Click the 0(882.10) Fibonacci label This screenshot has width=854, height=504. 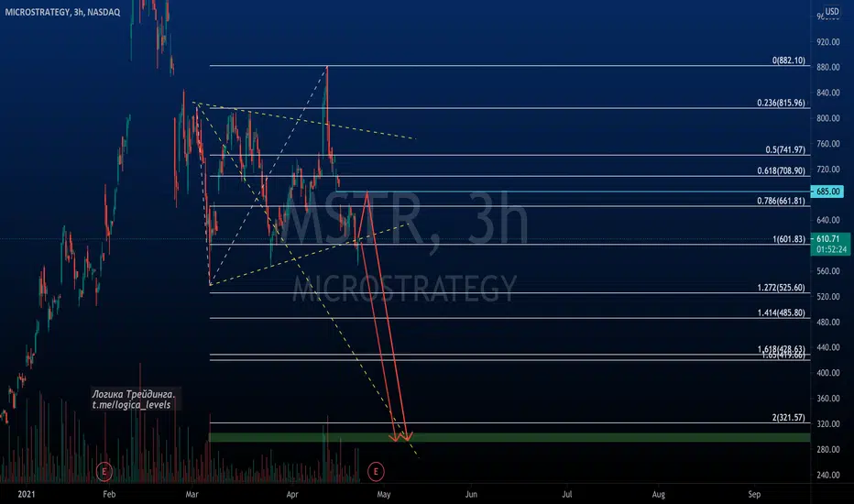(x=789, y=60)
